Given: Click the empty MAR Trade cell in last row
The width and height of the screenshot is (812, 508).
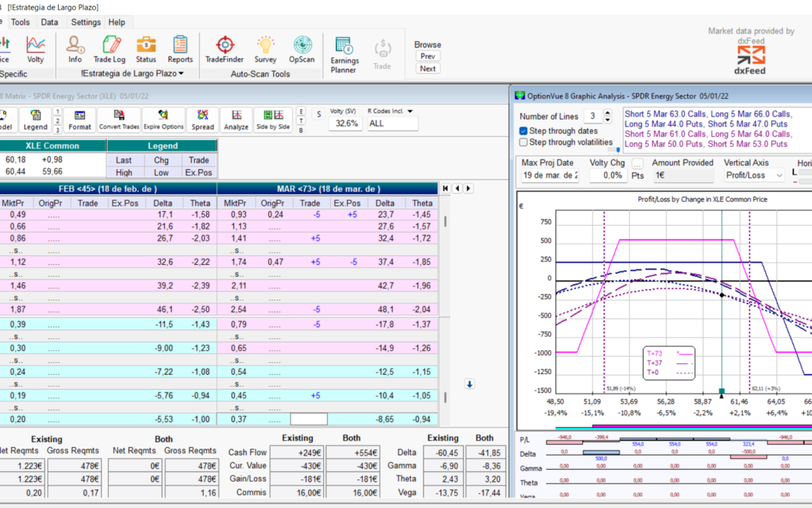Looking at the screenshot, I should click(x=309, y=419).
